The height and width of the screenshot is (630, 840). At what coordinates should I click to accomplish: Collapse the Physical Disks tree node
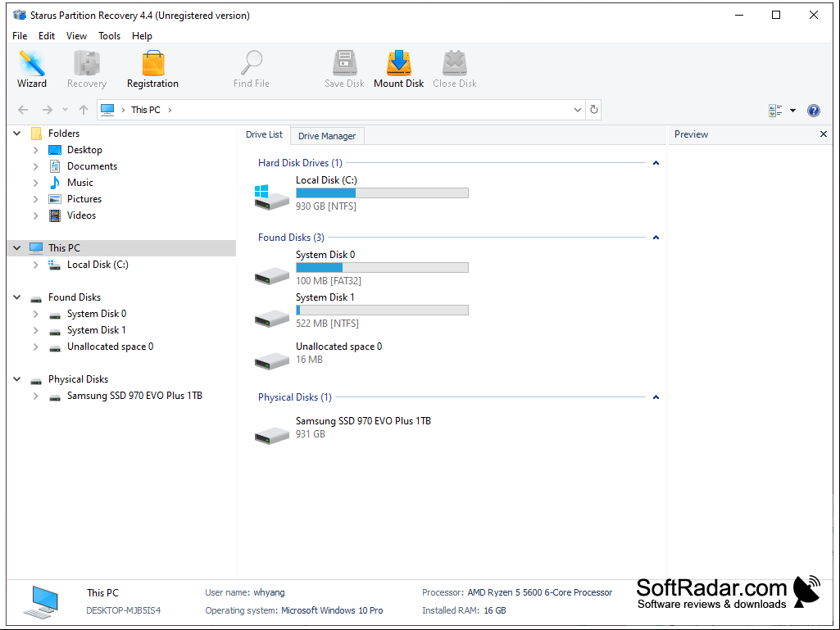pyautogui.click(x=17, y=379)
